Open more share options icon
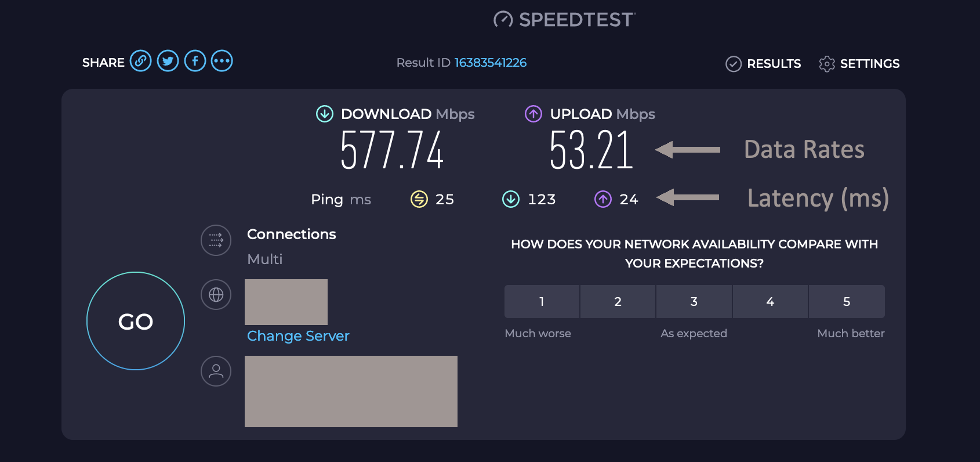 click(222, 61)
